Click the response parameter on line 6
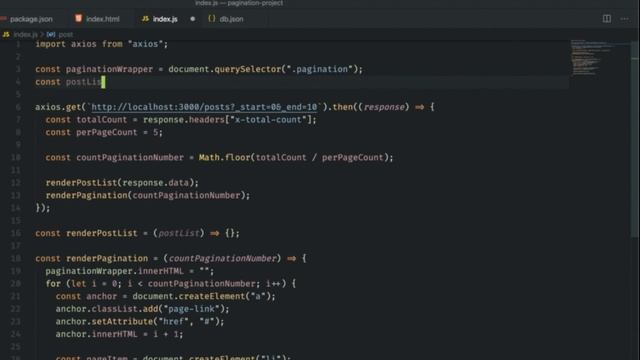Image resolution: width=640 pixels, height=360 pixels. (x=384, y=107)
